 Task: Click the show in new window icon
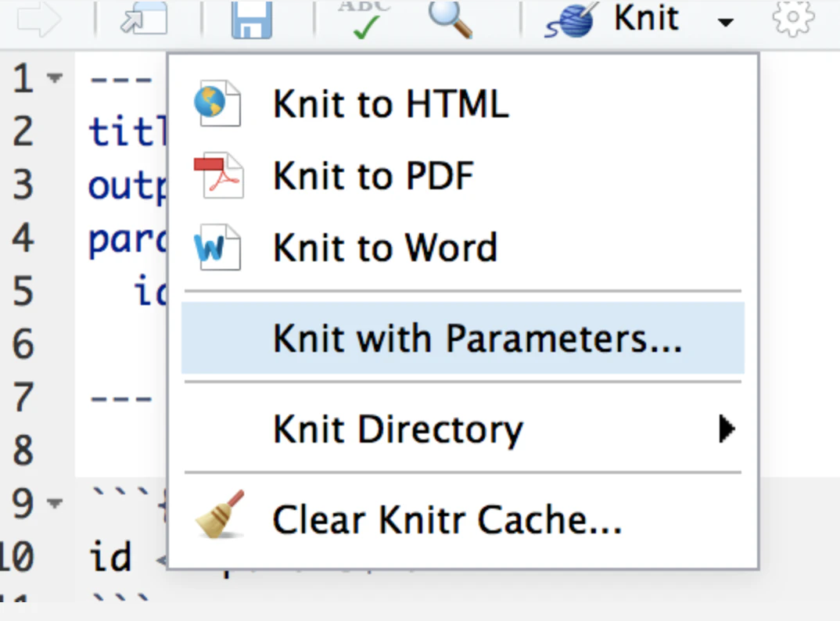[144, 18]
